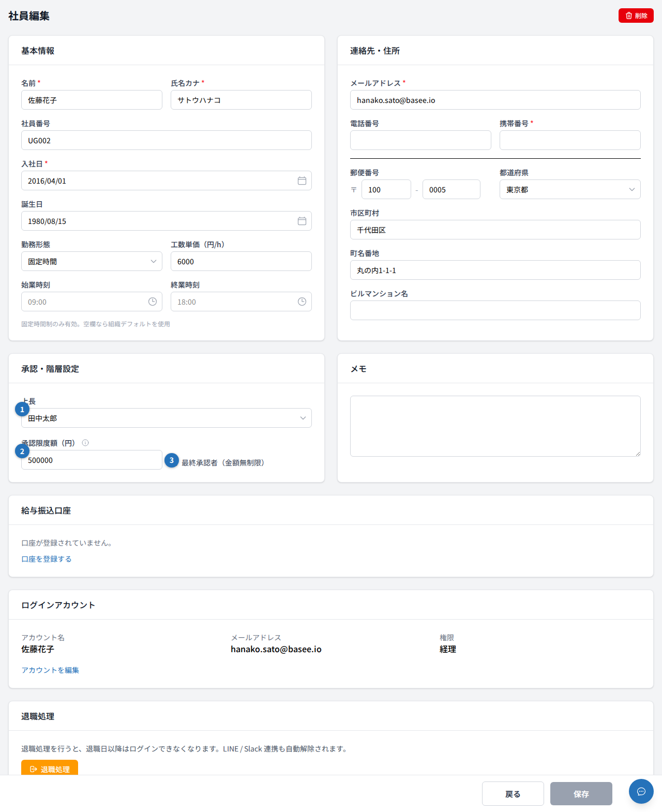
Task: Focus the 氏名カナ field
Action: click(x=241, y=100)
